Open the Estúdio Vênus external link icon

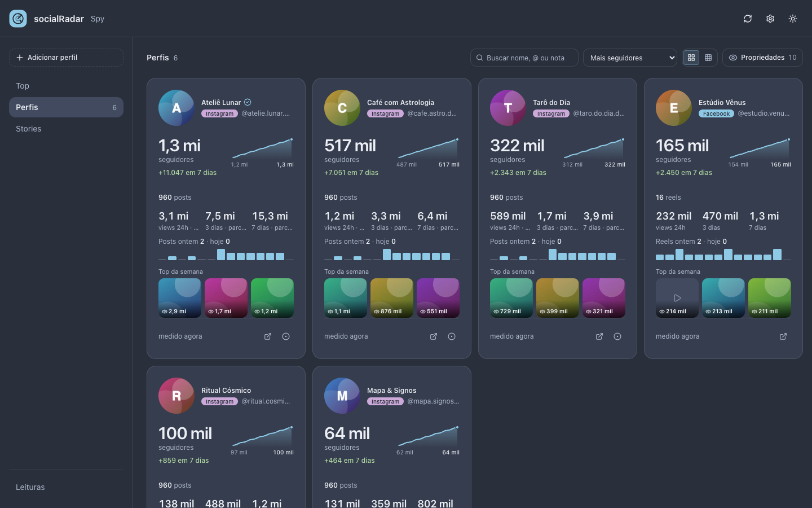pos(783,336)
